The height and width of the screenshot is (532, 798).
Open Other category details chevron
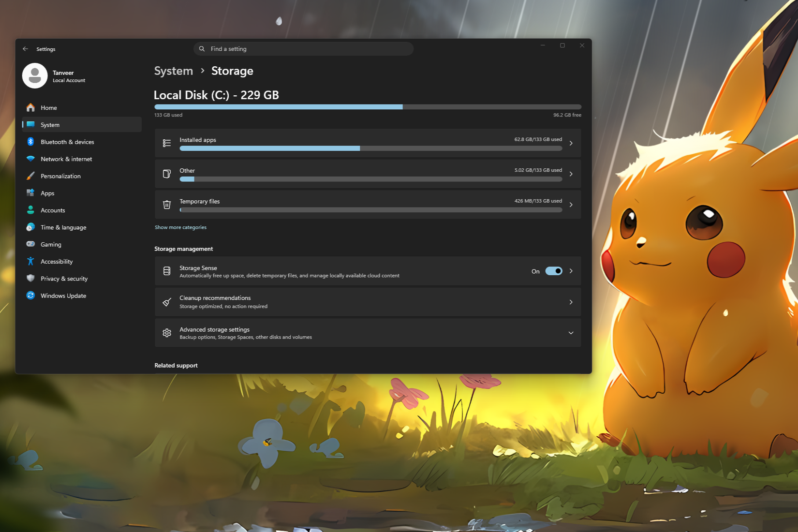coord(571,174)
